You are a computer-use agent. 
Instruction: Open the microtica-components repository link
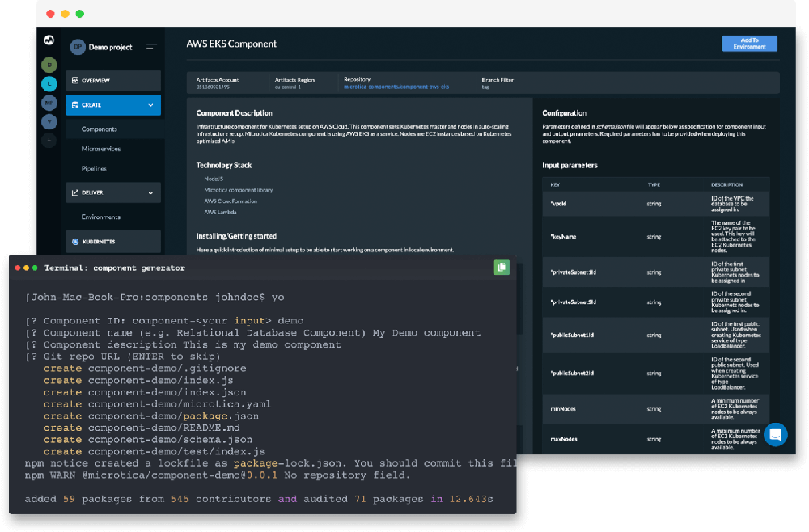[396, 87]
